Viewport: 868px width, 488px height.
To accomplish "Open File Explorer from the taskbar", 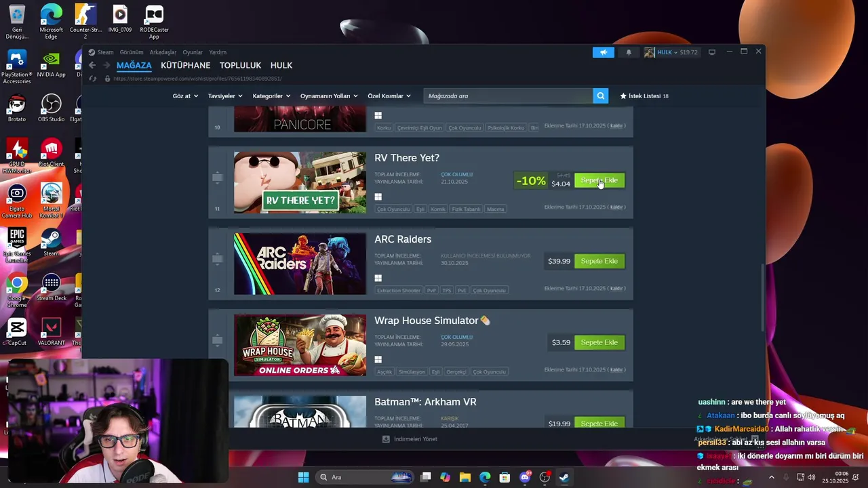I will point(465,477).
